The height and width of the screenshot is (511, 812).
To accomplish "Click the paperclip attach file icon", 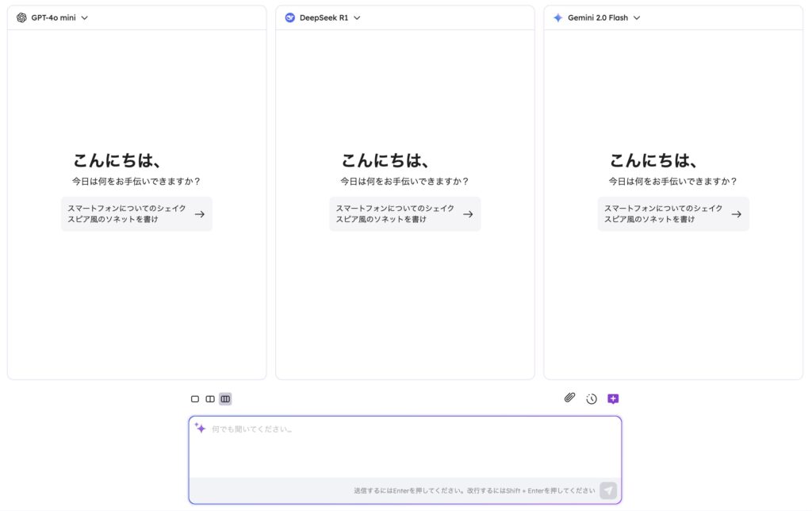I will 569,398.
